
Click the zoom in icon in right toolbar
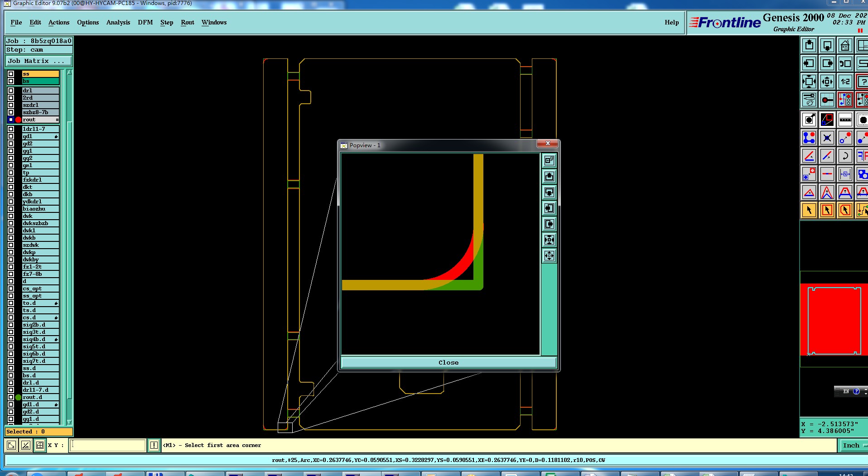(x=809, y=82)
